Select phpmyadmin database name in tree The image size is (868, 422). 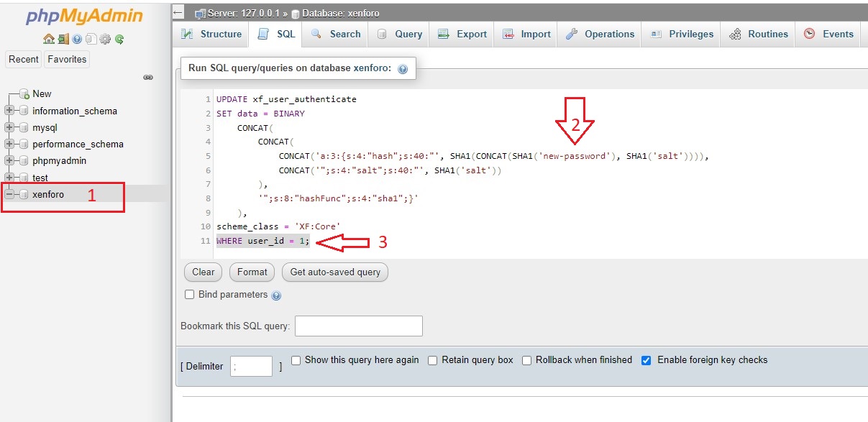coord(60,160)
